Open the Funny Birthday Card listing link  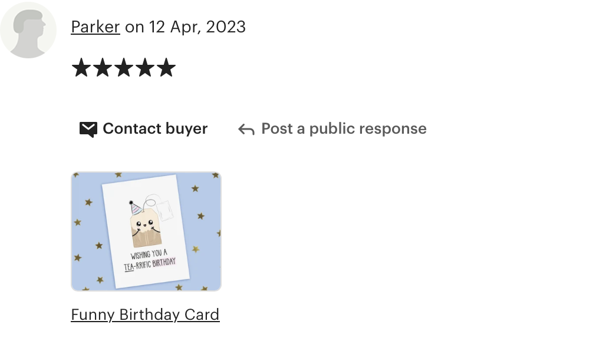pos(146,315)
